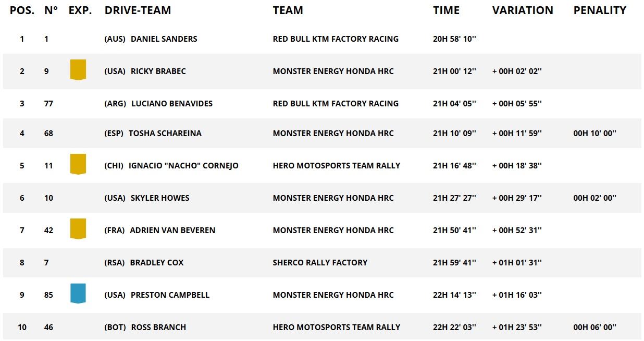The width and height of the screenshot is (644, 341).
Task: Click Ross Branch's 22H 22' 03'' time
Action: click(454, 327)
